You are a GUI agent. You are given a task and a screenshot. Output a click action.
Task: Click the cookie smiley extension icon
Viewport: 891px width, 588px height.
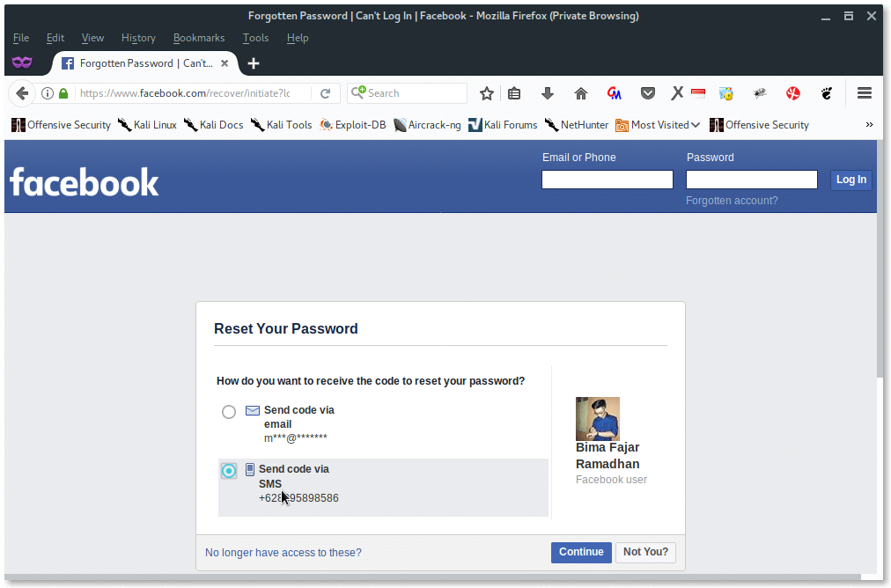(726, 93)
